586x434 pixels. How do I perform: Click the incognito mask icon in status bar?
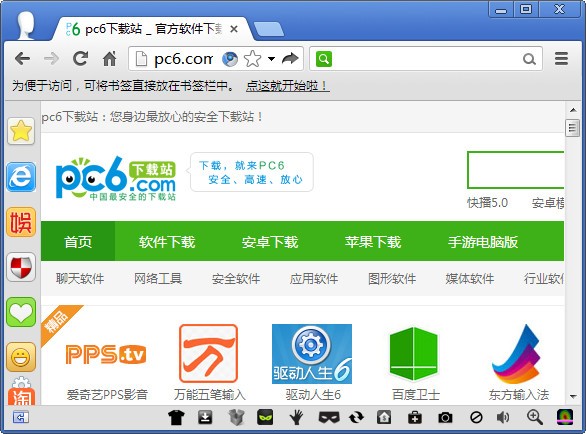[x=329, y=418]
